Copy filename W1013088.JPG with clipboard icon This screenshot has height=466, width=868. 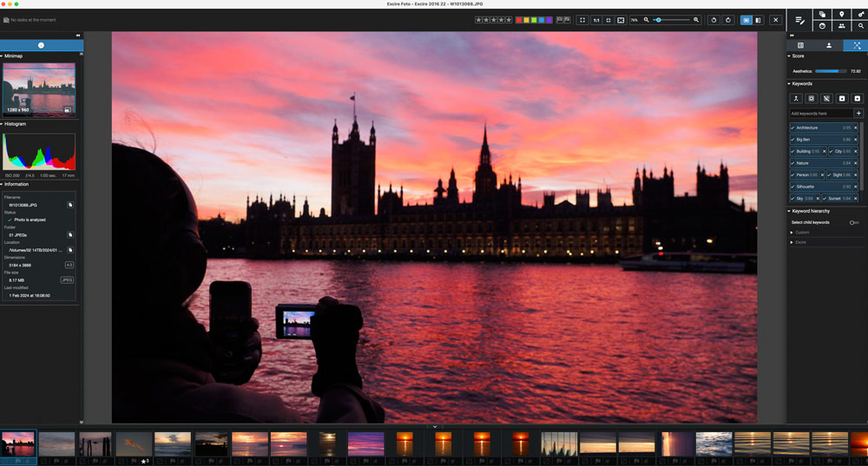(x=70, y=205)
